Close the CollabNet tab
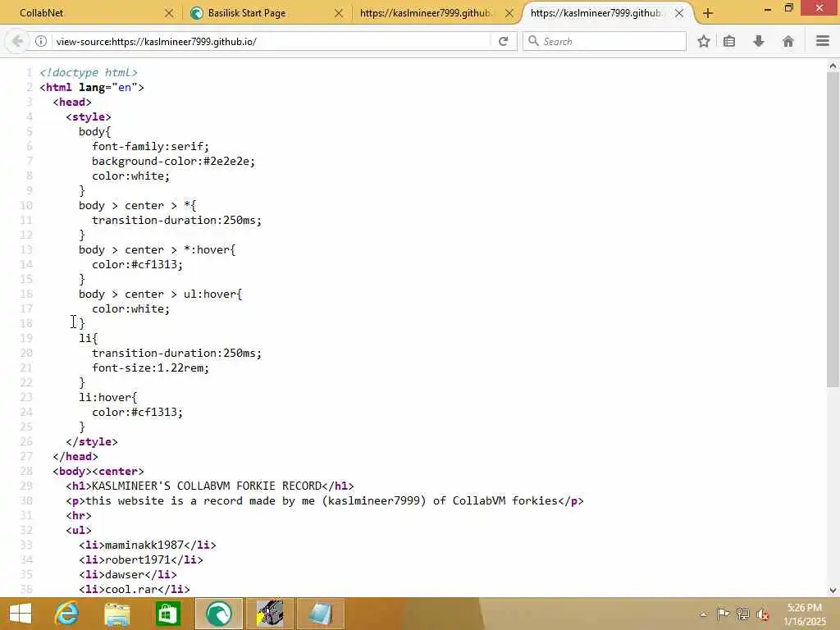 coord(169,13)
